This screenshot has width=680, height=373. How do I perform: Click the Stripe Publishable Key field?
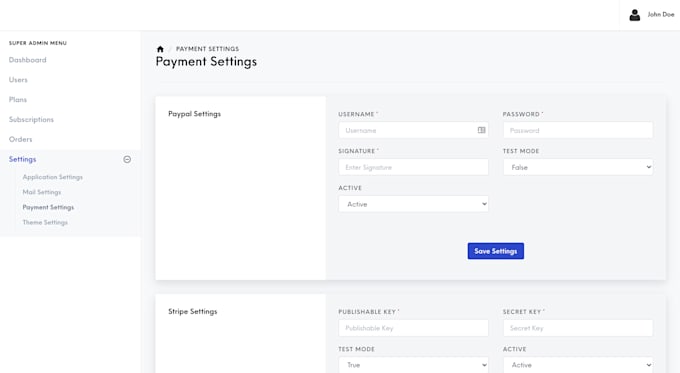[x=413, y=328]
